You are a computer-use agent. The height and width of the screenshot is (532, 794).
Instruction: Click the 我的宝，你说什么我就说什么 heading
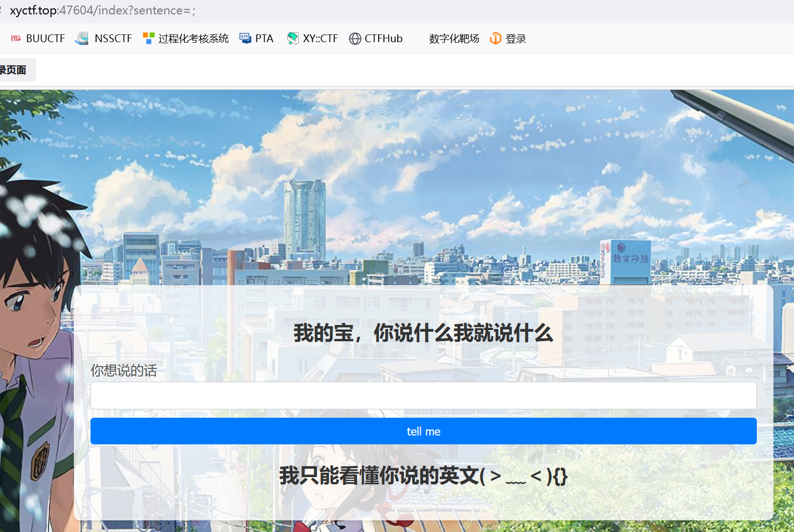tap(423, 333)
